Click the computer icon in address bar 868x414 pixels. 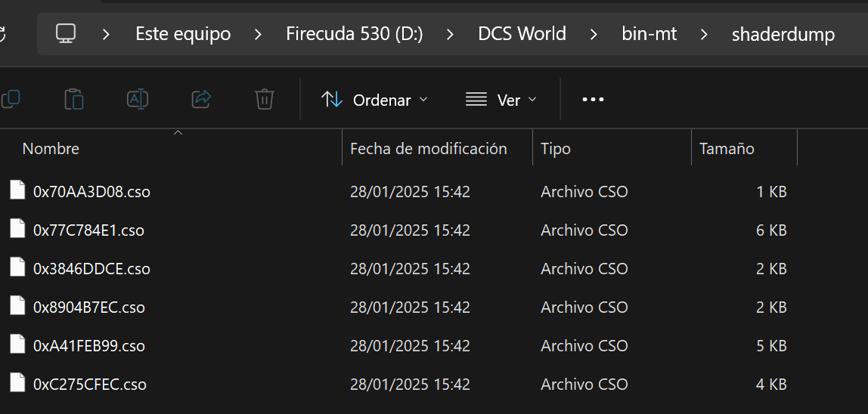point(66,34)
